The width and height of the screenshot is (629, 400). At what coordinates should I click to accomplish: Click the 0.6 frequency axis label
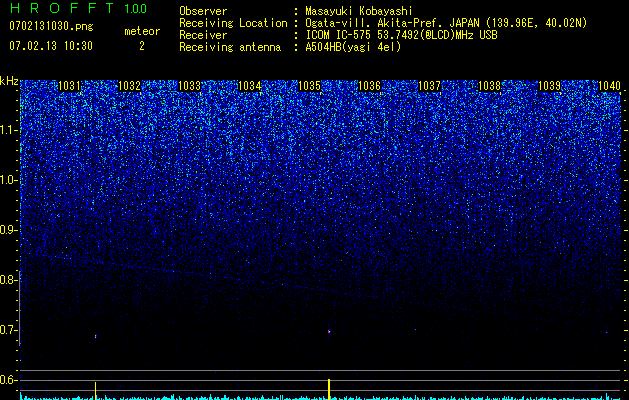(x=8, y=380)
